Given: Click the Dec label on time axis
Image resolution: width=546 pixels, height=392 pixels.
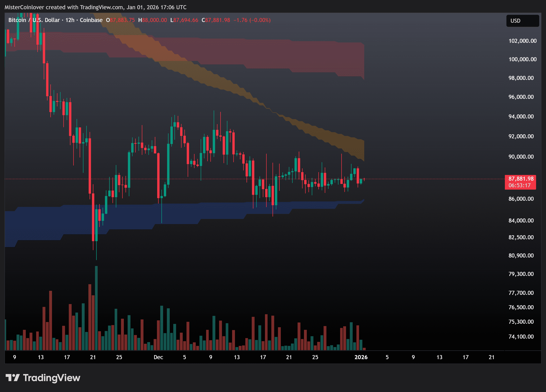Looking at the screenshot, I should (x=158, y=357).
